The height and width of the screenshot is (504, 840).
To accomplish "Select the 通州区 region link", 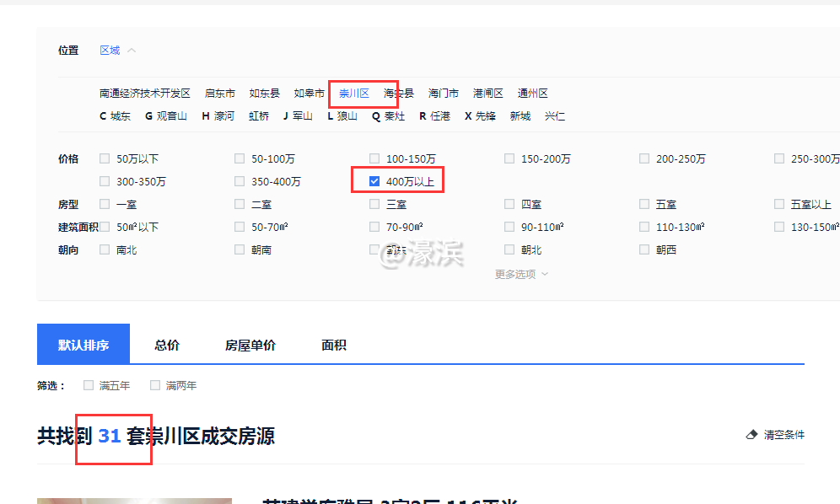I will pyautogui.click(x=532, y=93).
